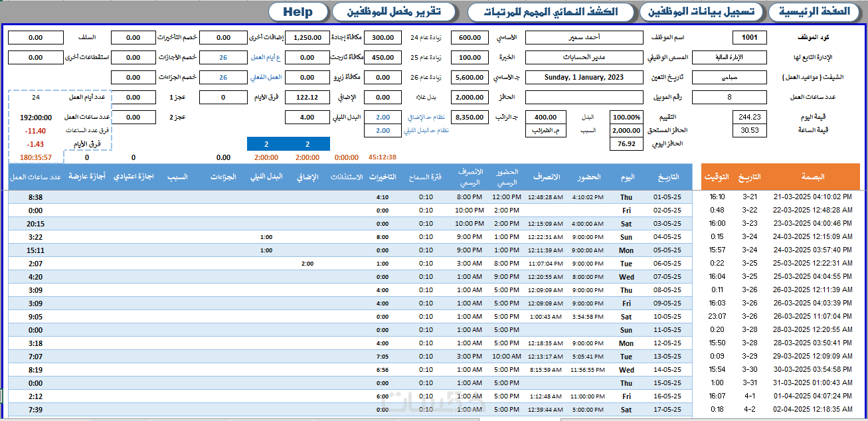Viewport: 868px width, 421px height.
Task: Click fingerprint entry 02-04-2025 12:18:35 AM
Action: click(x=813, y=409)
